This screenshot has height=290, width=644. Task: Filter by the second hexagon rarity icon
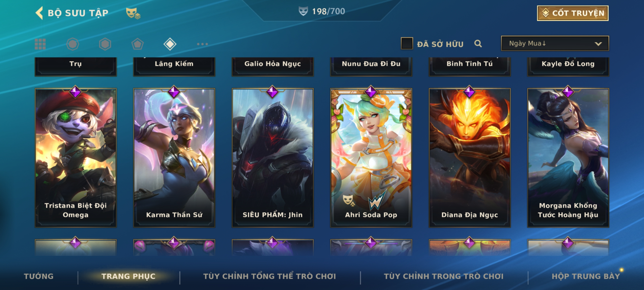click(x=105, y=44)
